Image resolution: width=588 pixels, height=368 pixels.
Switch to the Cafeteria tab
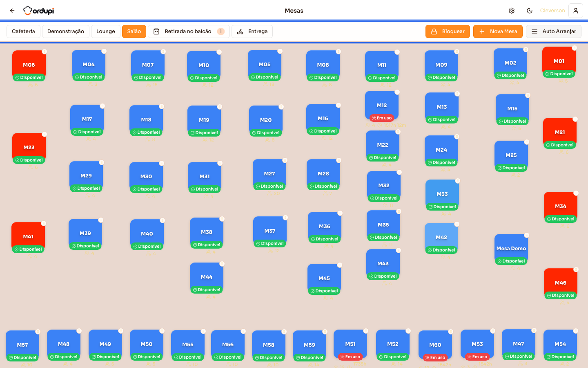point(23,31)
